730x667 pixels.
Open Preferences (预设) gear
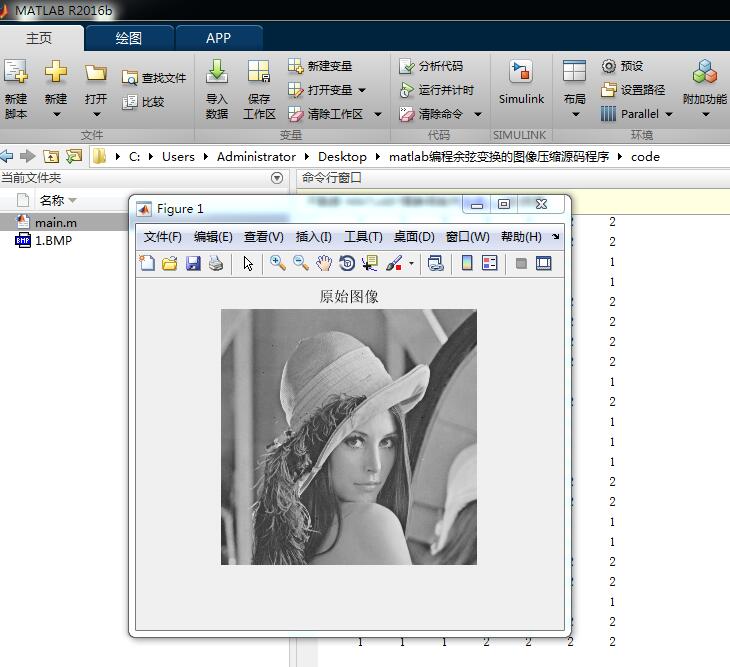click(622, 66)
